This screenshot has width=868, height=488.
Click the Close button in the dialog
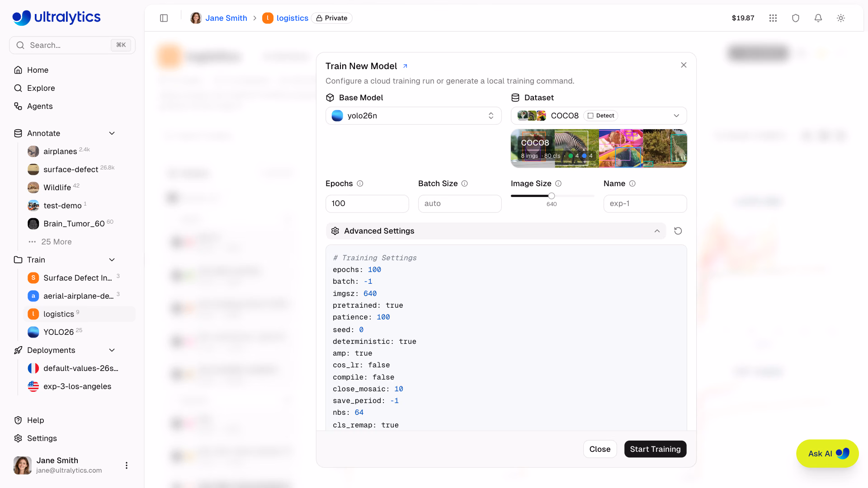tap(600, 449)
